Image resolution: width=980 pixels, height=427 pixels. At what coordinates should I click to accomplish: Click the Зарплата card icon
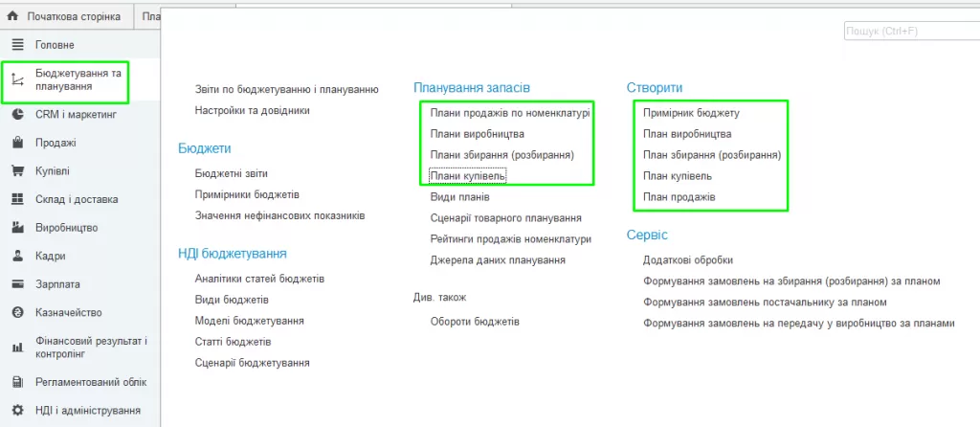(x=18, y=283)
